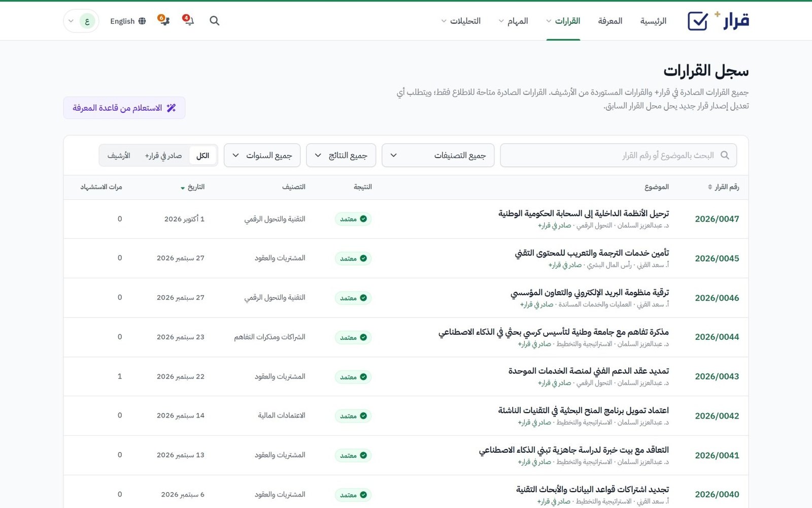The width and height of the screenshot is (812, 508).
Task: Click the معتمد status badge for decision 2026/0041
Action: tap(353, 456)
